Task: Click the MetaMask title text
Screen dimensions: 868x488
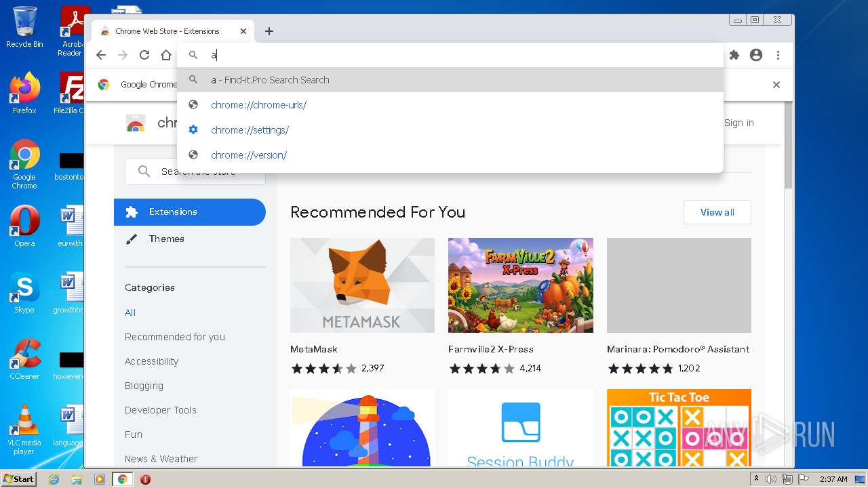Action: (x=314, y=349)
